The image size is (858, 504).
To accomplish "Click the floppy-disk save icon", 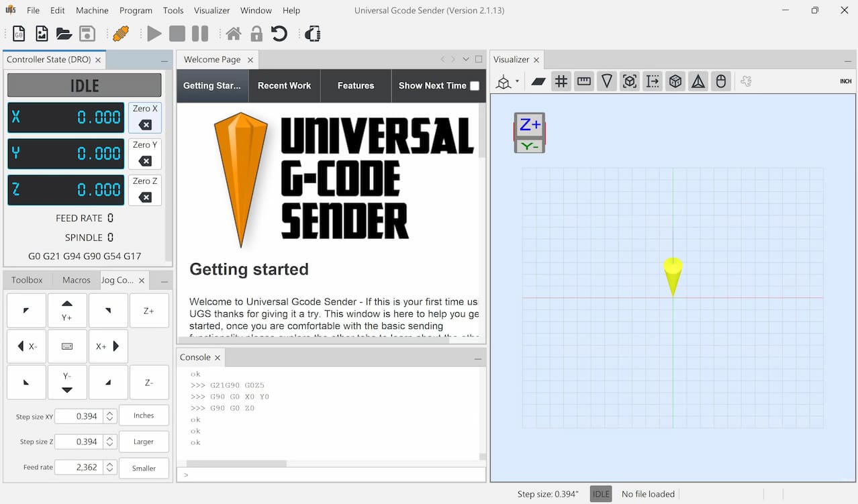I will [87, 34].
